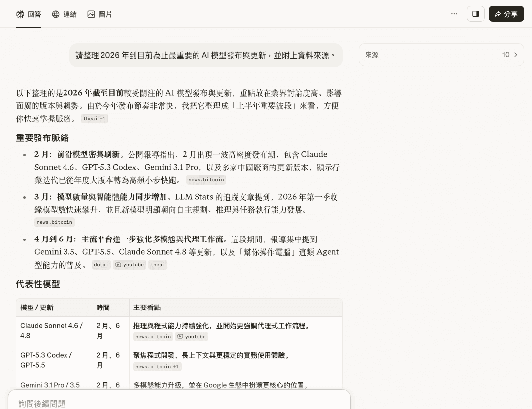Click the 代表性模型 heading
The width and height of the screenshot is (532, 409).
click(37, 284)
